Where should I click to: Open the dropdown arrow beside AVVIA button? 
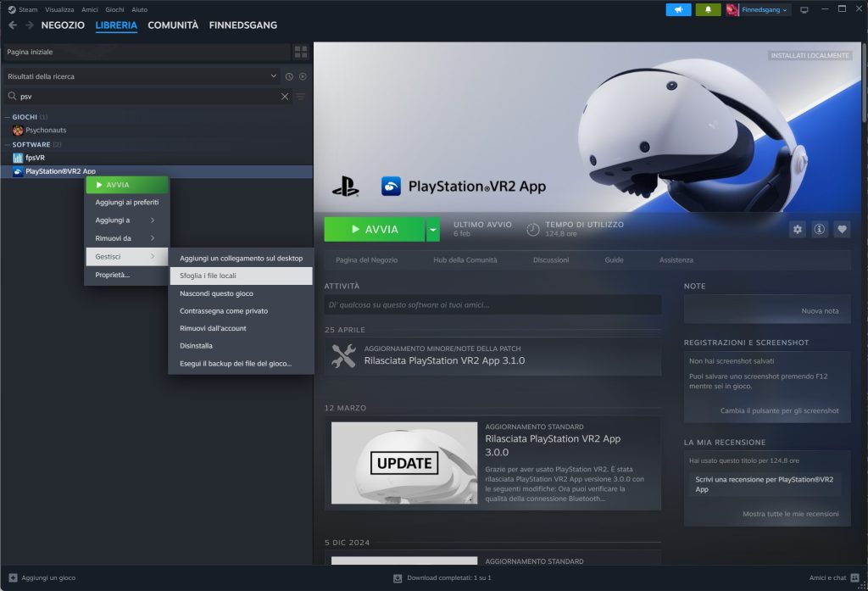click(433, 229)
